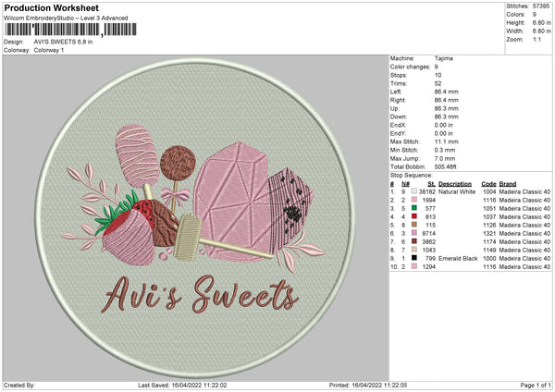Click thread code 1000
Image resolution: width=555 pixels, height=392 pixels.
489,258
